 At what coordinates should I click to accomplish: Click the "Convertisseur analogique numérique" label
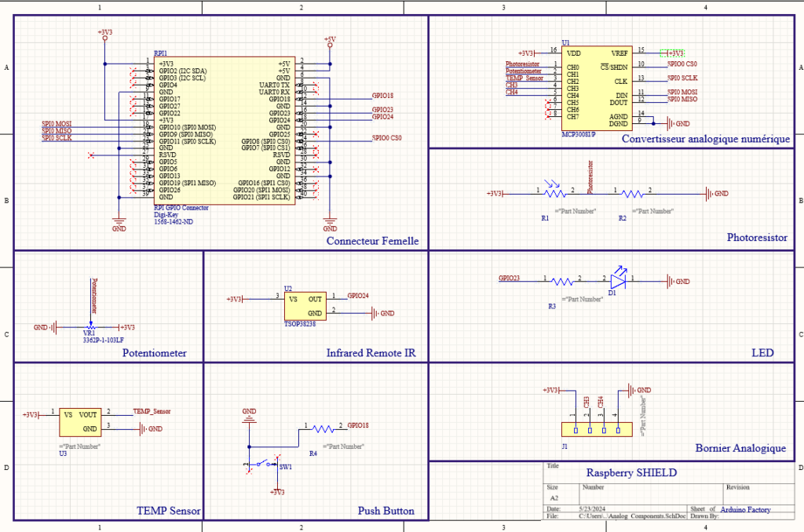(x=705, y=139)
